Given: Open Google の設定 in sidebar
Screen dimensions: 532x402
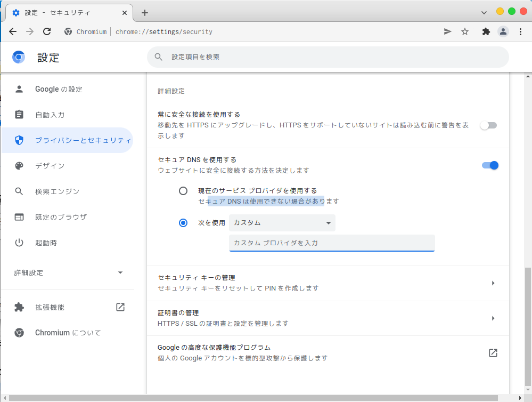Looking at the screenshot, I should (67, 89).
